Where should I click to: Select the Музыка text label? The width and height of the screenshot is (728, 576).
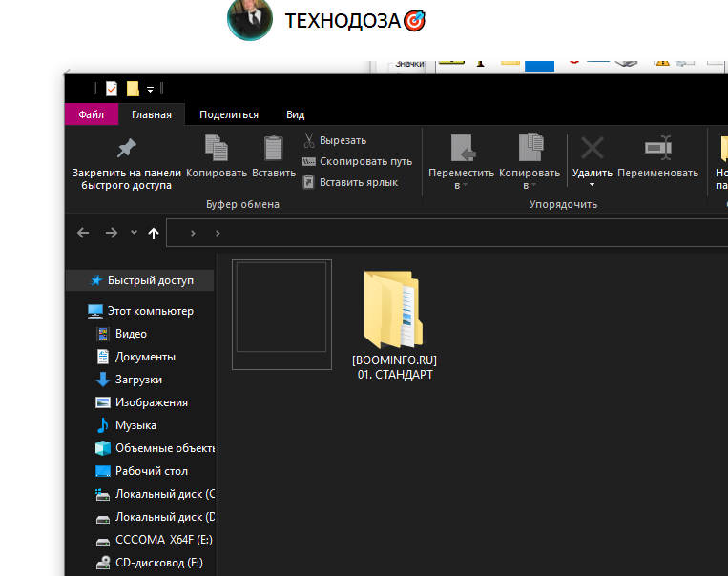135,425
